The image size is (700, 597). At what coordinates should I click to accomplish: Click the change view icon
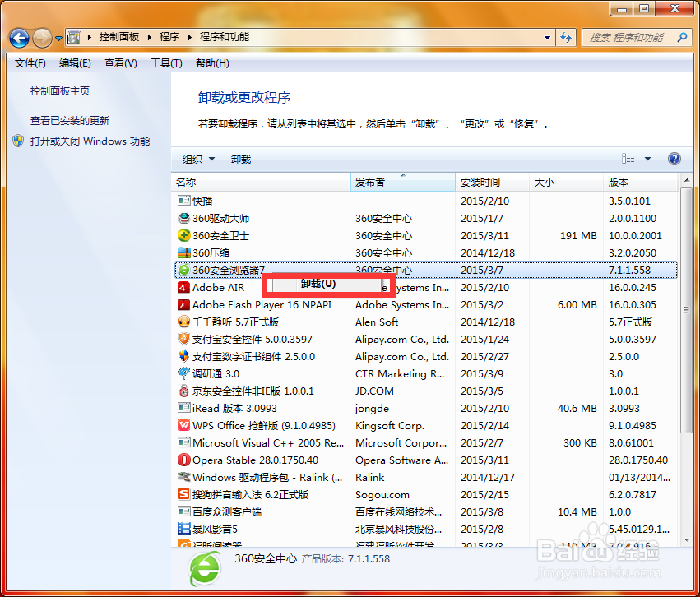coord(628,159)
